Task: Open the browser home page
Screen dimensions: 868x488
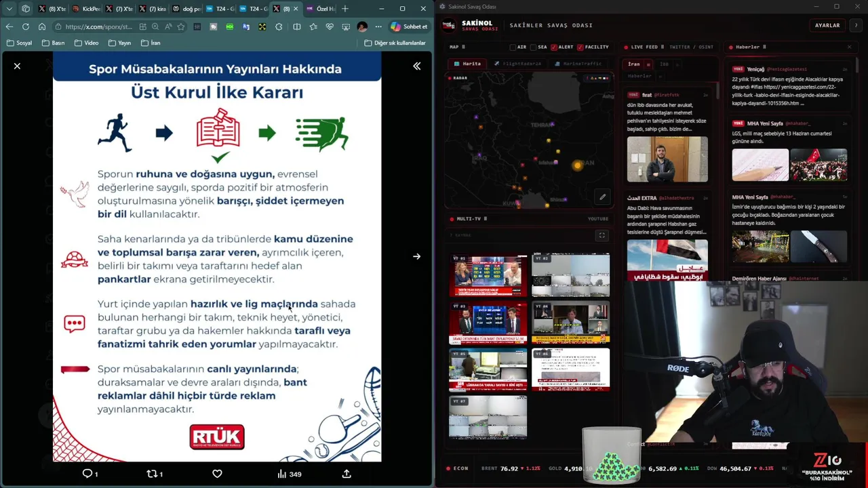Action: pyautogui.click(x=41, y=26)
